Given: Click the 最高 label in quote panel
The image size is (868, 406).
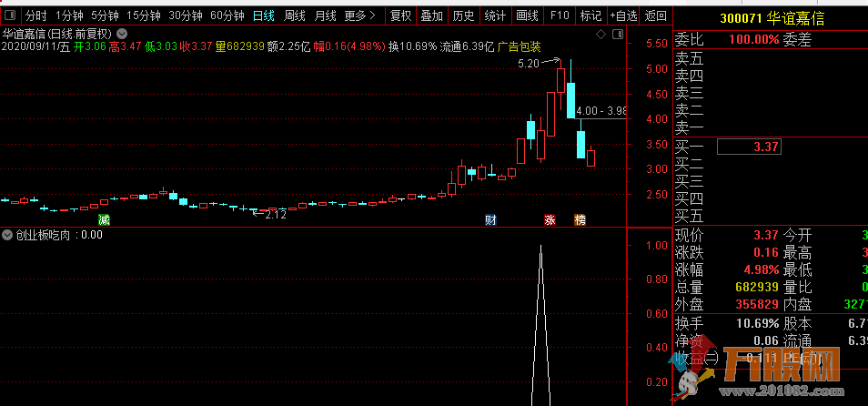Looking at the screenshot, I should [x=797, y=253].
